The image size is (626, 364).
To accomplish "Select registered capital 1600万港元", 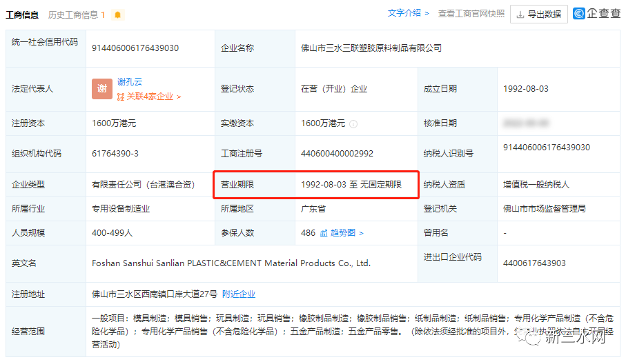I will (114, 123).
